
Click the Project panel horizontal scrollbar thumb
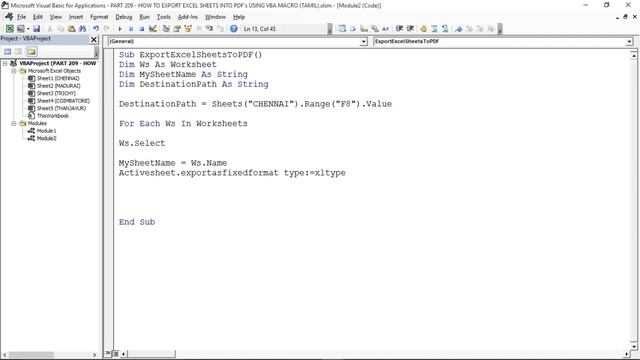point(31,355)
